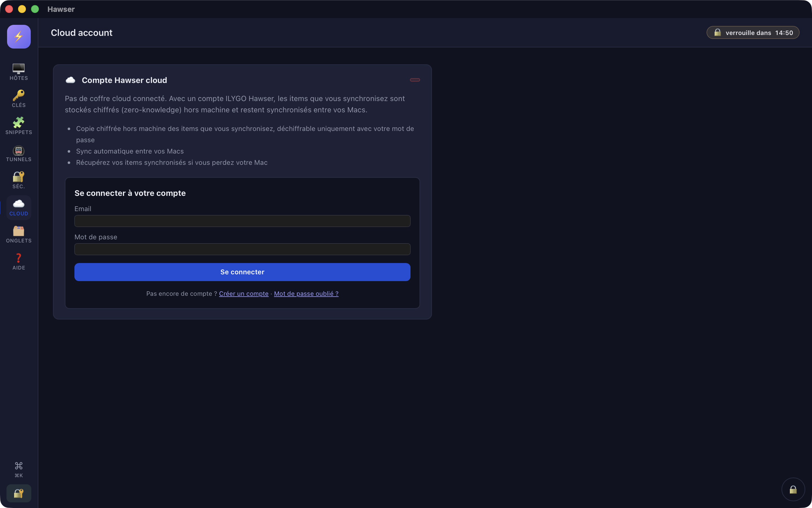
Task: Focus the Email input field
Action: pos(242,221)
